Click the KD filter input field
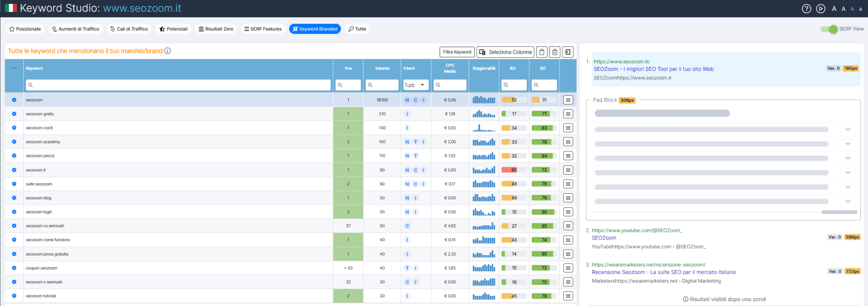This screenshot has height=306, width=868. (x=514, y=85)
